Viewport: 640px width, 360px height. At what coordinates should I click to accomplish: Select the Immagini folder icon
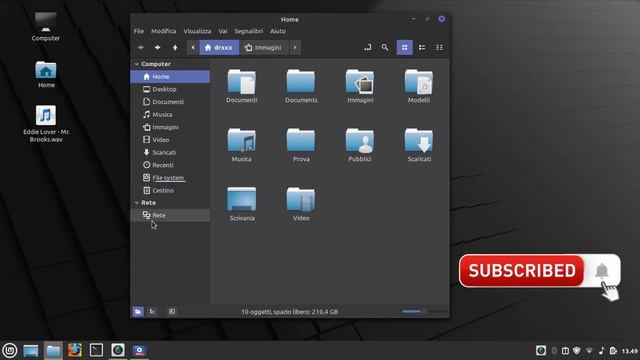point(360,82)
